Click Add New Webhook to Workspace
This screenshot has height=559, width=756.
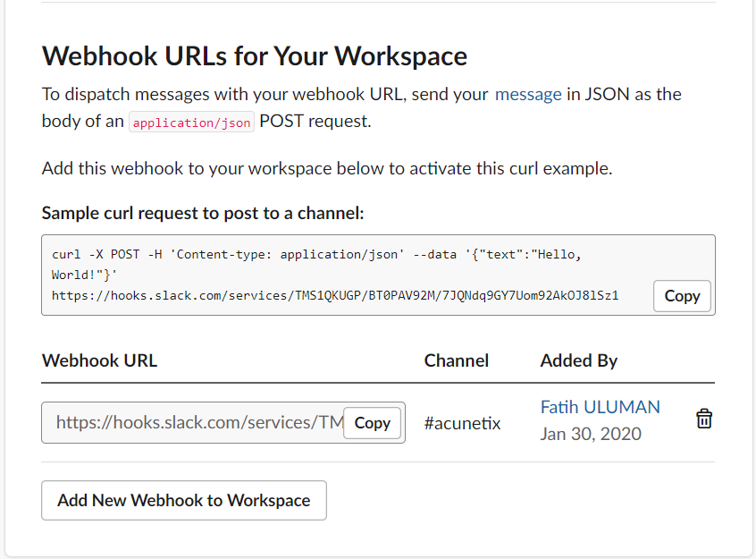[x=184, y=500]
